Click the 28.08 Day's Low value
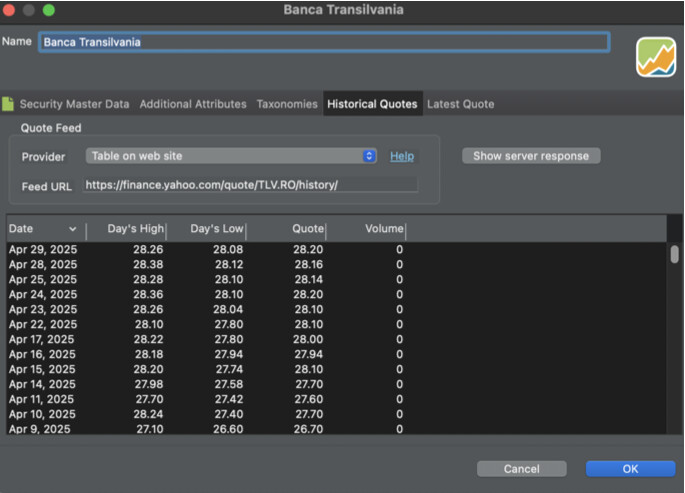Viewport: 685px width, 493px height. tap(228, 249)
